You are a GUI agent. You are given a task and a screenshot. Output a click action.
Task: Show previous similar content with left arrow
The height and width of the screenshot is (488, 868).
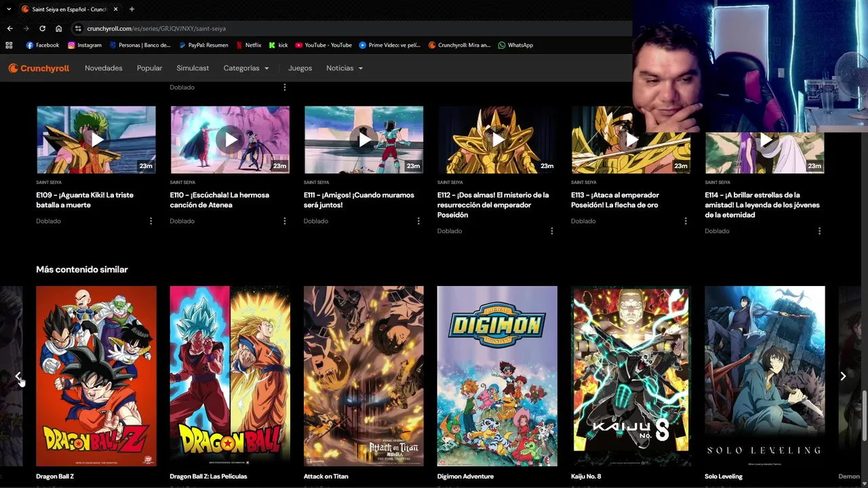pyautogui.click(x=18, y=376)
